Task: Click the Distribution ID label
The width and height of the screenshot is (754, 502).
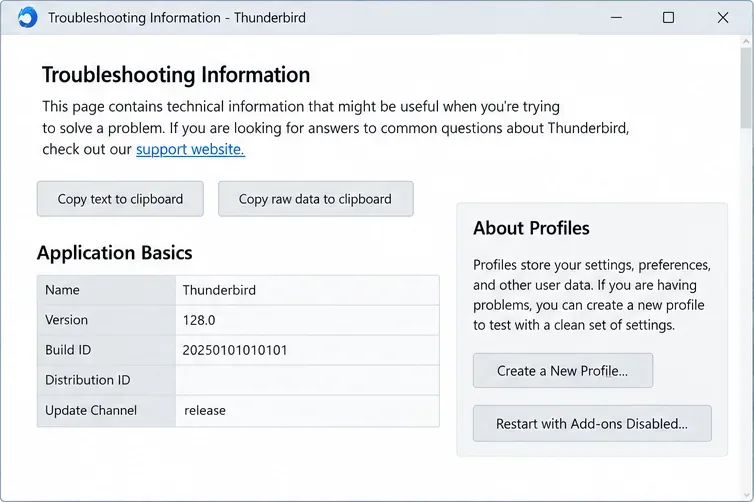Action: (x=88, y=380)
